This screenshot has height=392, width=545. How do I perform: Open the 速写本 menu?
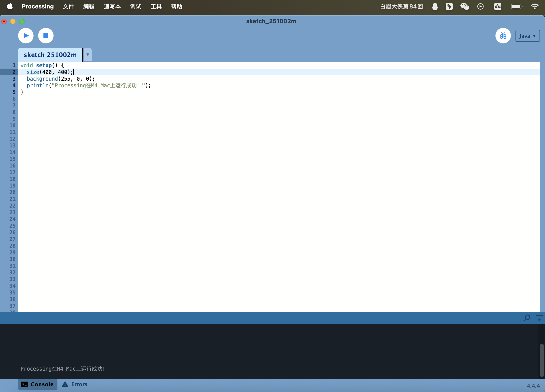point(112,6)
